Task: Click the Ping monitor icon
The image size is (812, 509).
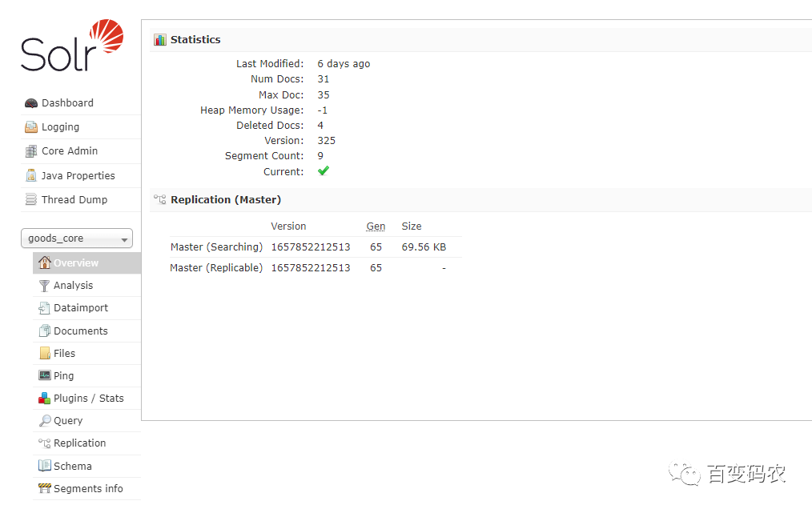Action: (x=45, y=375)
